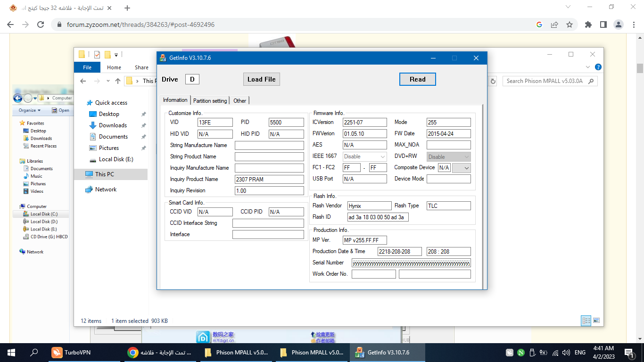Switch Explorer to details view icon

[x=586, y=321]
